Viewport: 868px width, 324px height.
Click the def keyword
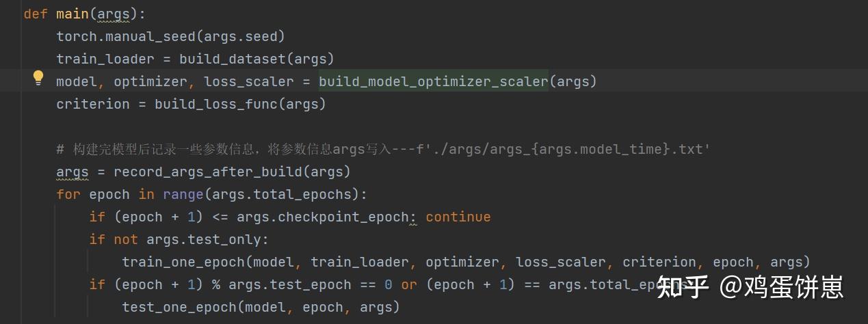coord(36,14)
